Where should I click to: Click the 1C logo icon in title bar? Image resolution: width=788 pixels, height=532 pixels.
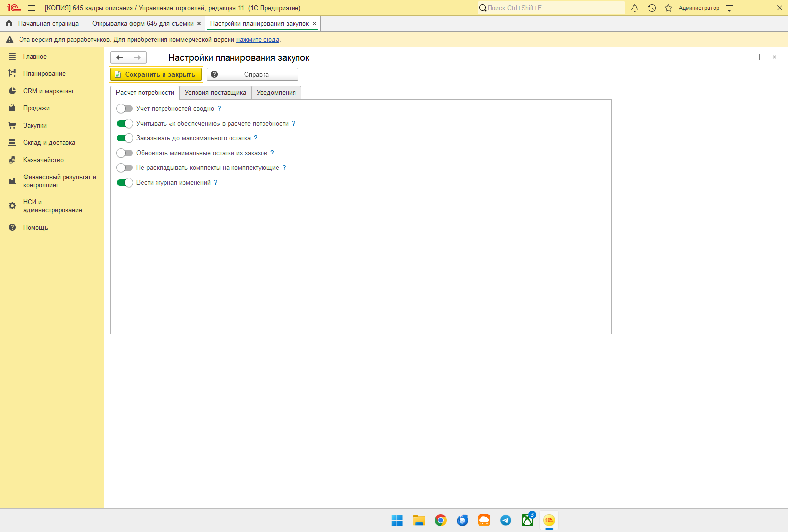pyautogui.click(x=14, y=8)
